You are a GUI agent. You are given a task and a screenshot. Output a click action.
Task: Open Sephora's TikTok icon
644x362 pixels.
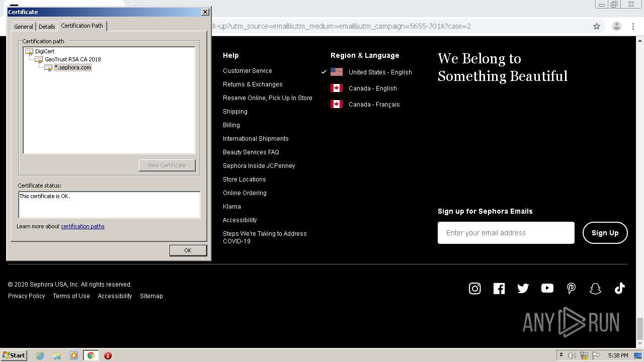tap(619, 288)
